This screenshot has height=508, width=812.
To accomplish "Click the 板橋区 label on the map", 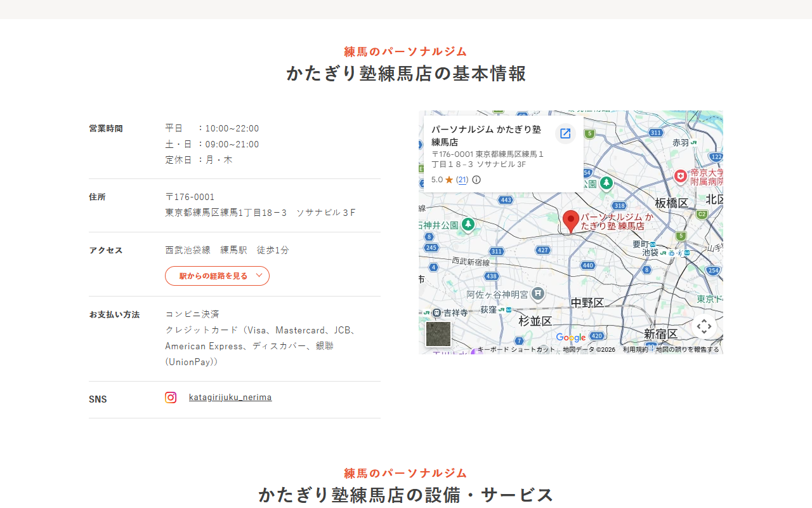I will point(672,203).
